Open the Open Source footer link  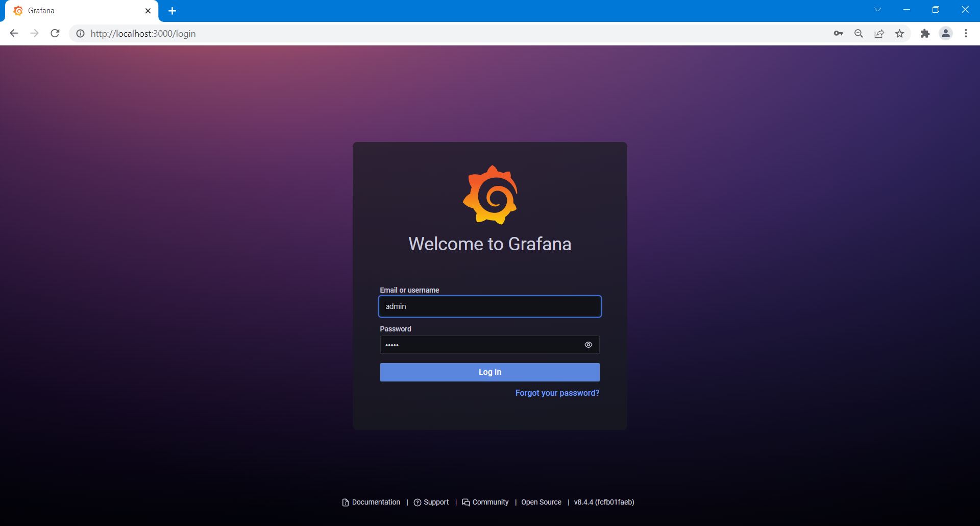(541, 502)
